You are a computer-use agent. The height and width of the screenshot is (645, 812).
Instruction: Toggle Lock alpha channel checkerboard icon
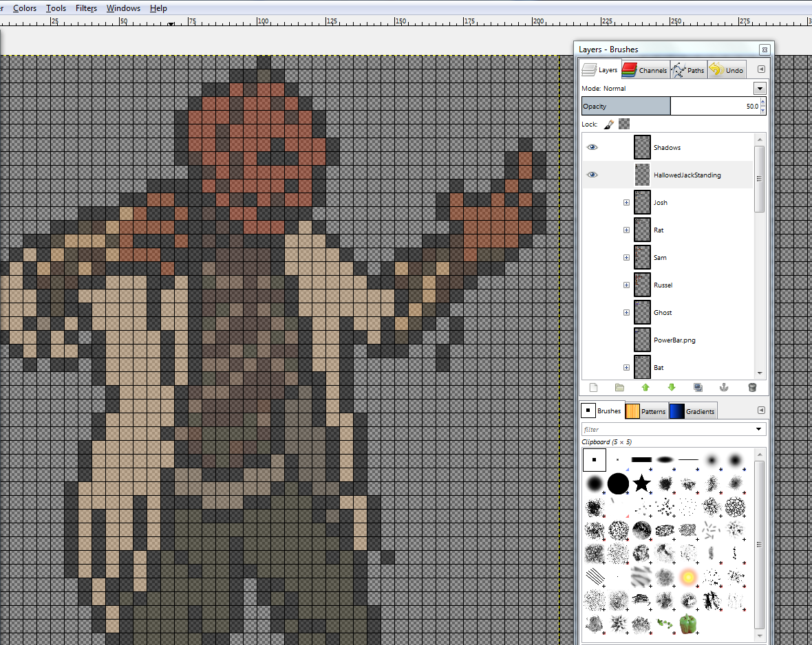(x=624, y=124)
